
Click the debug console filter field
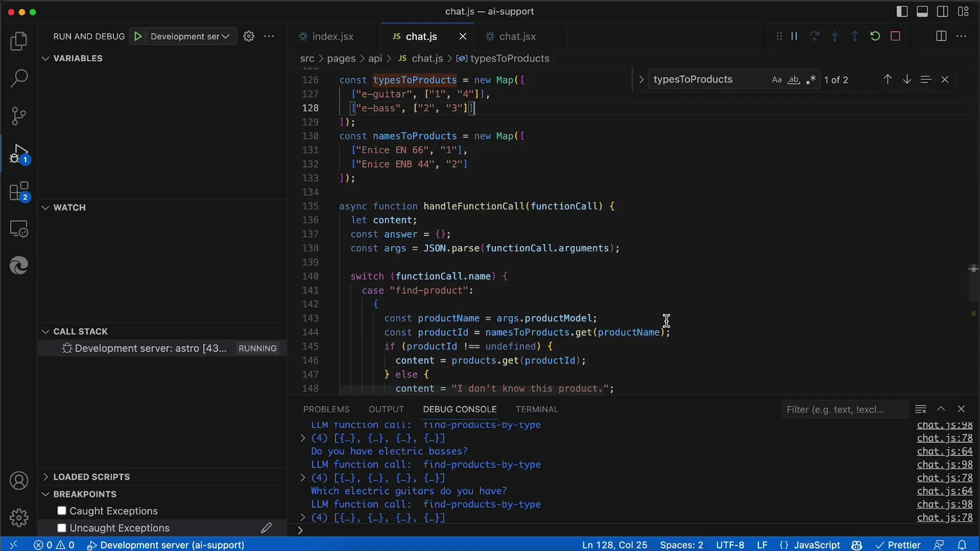click(x=844, y=409)
